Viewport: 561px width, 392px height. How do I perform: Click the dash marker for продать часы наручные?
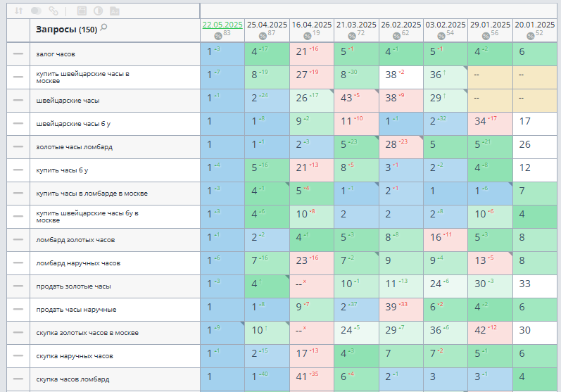click(x=18, y=310)
